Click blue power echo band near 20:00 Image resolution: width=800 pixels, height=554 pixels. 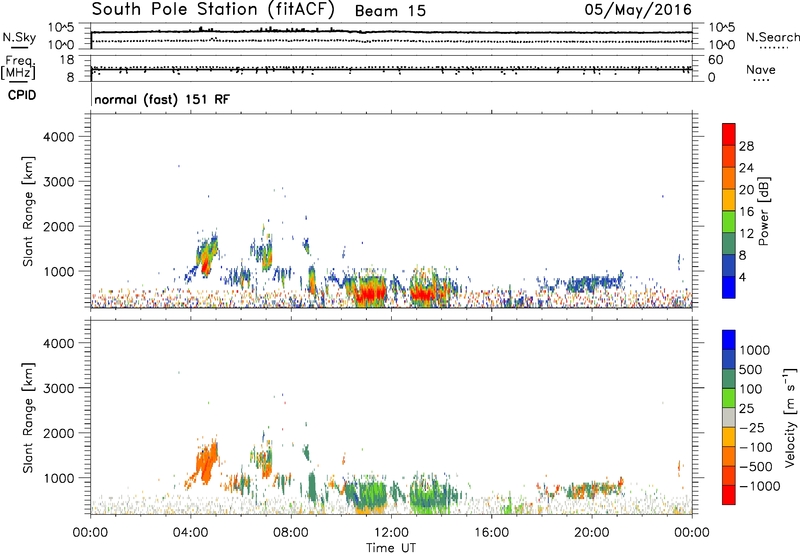tap(593, 282)
